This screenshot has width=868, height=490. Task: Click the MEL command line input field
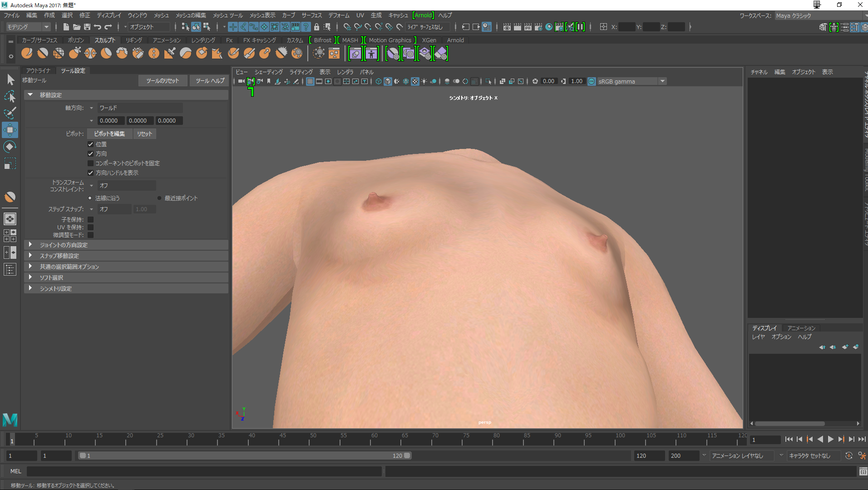point(204,471)
